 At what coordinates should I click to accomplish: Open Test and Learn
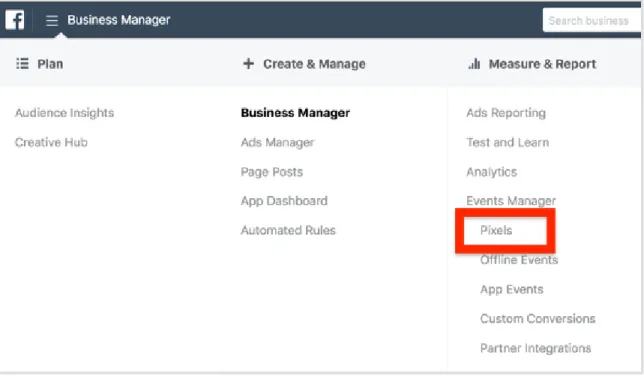pyautogui.click(x=508, y=143)
